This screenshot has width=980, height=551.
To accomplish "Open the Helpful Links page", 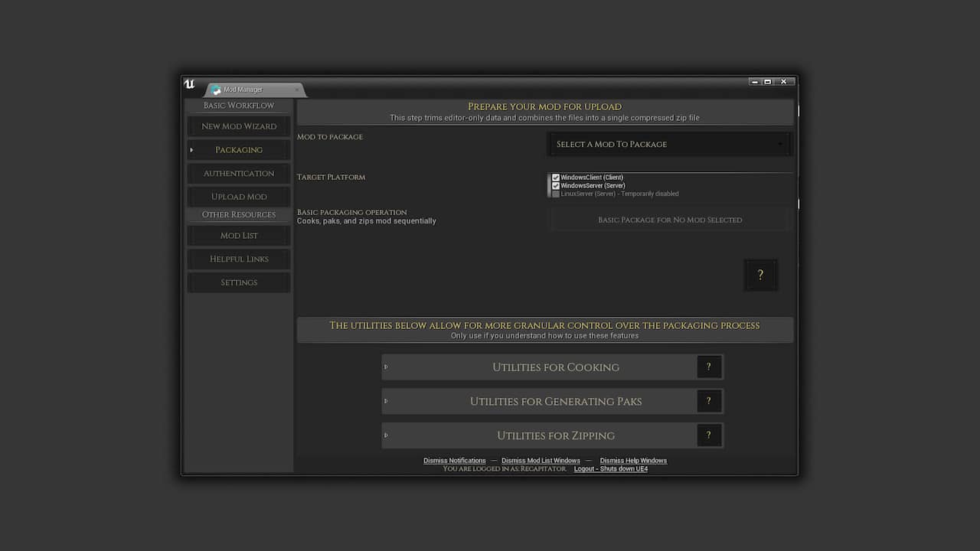I will coord(239,259).
